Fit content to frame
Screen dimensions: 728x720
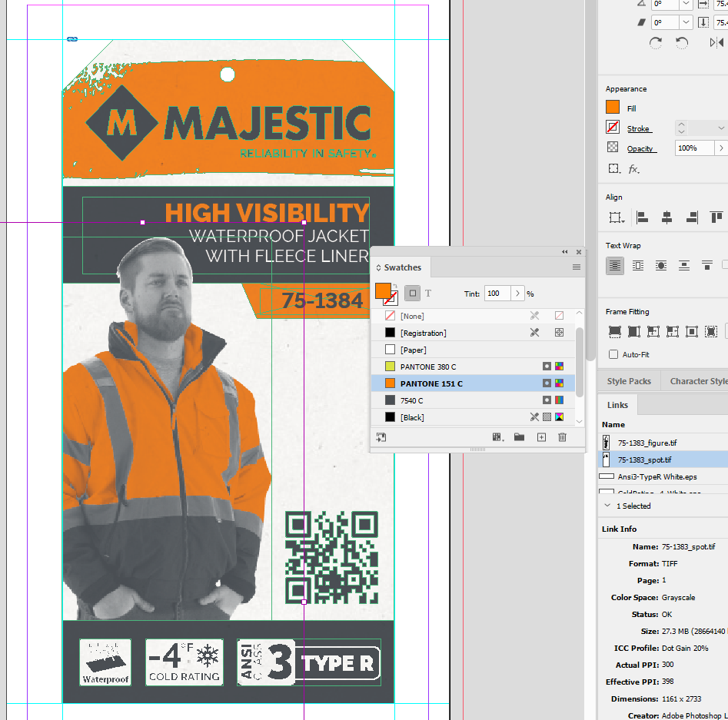click(x=653, y=331)
